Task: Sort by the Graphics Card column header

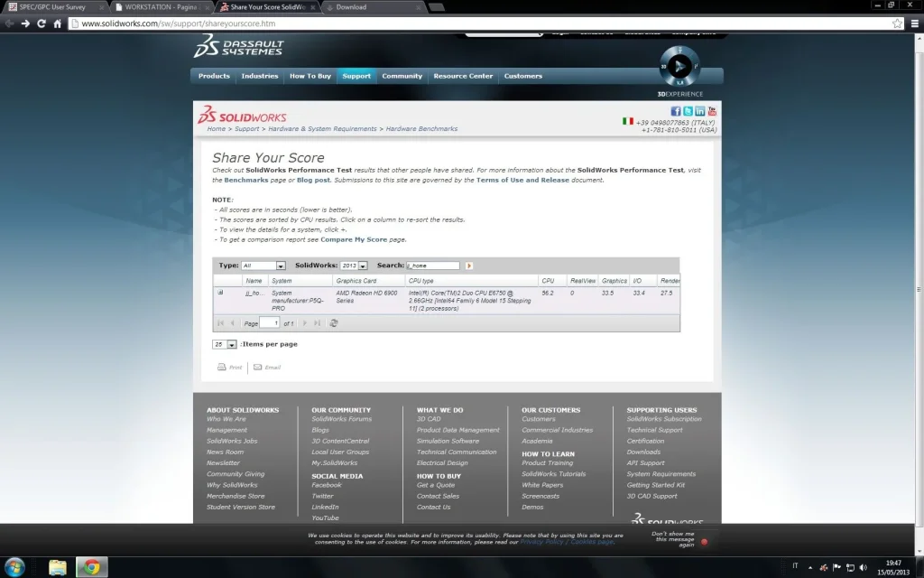Action: click(369, 281)
